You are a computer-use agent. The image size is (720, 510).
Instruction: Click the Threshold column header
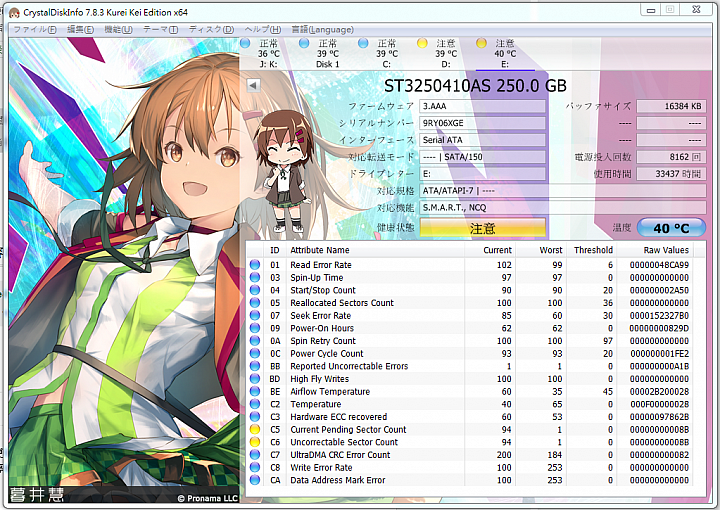click(x=593, y=250)
